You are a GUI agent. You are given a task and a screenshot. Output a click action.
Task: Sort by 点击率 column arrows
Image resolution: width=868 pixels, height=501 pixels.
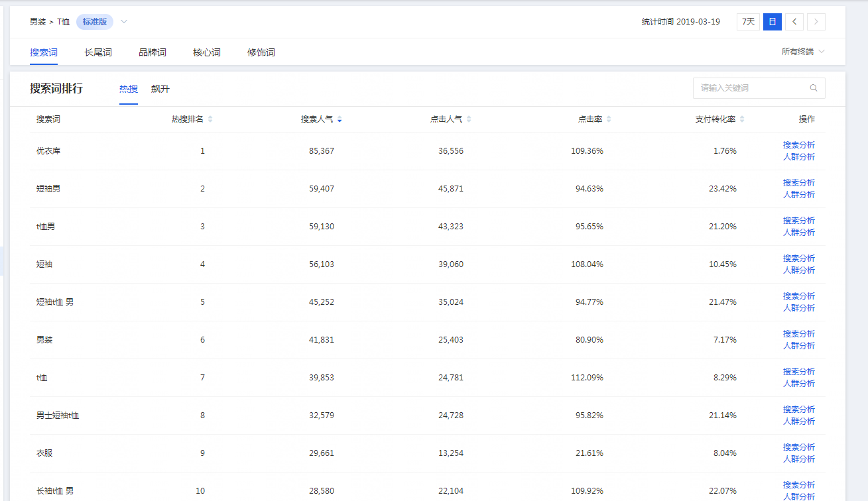[x=609, y=119]
